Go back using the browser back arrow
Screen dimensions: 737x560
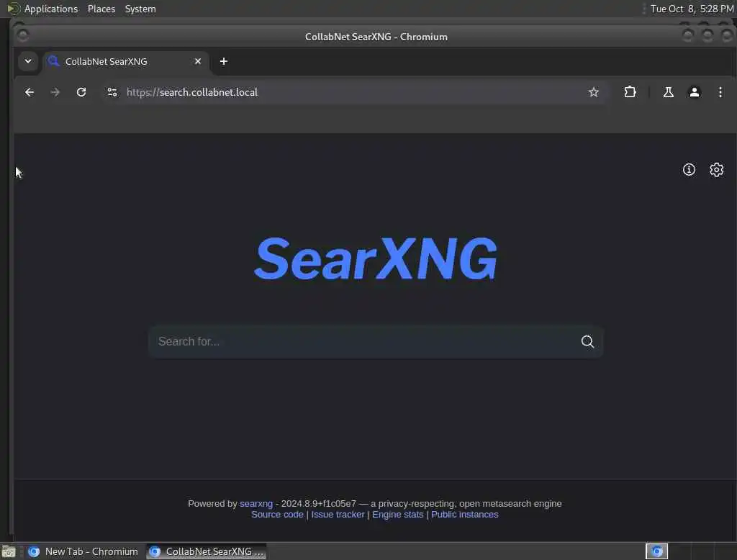coord(29,92)
